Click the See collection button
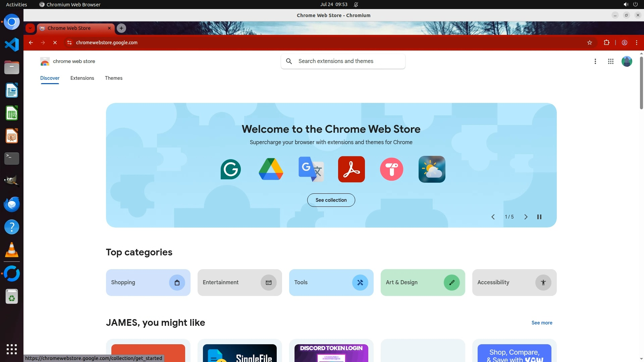Screen dimensions: 644x362 click(331, 200)
